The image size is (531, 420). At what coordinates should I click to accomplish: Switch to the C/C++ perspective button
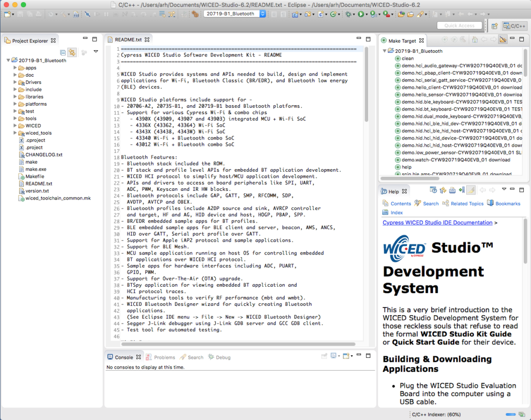pyautogui.click(x=514, y=26)
